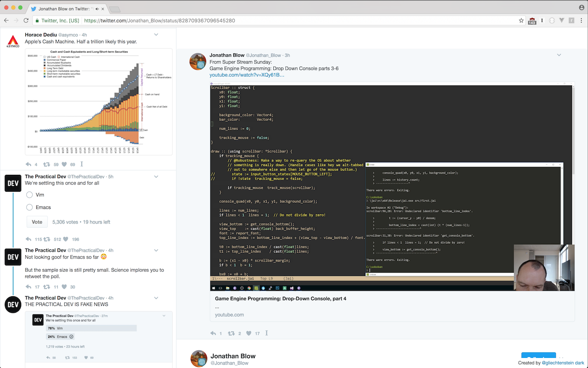
Task: Select Emacs poll option
Action: pos(29,207)
